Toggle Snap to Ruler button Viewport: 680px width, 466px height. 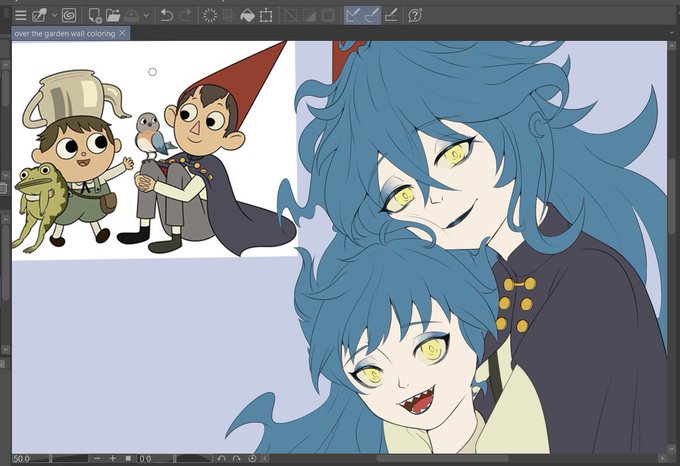pos(353,16)
